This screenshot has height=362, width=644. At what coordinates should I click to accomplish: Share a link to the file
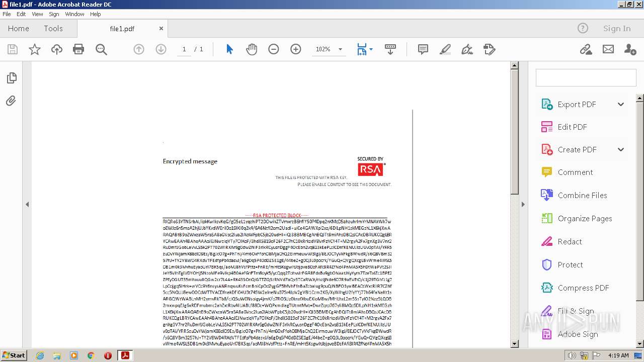(586, 49)
